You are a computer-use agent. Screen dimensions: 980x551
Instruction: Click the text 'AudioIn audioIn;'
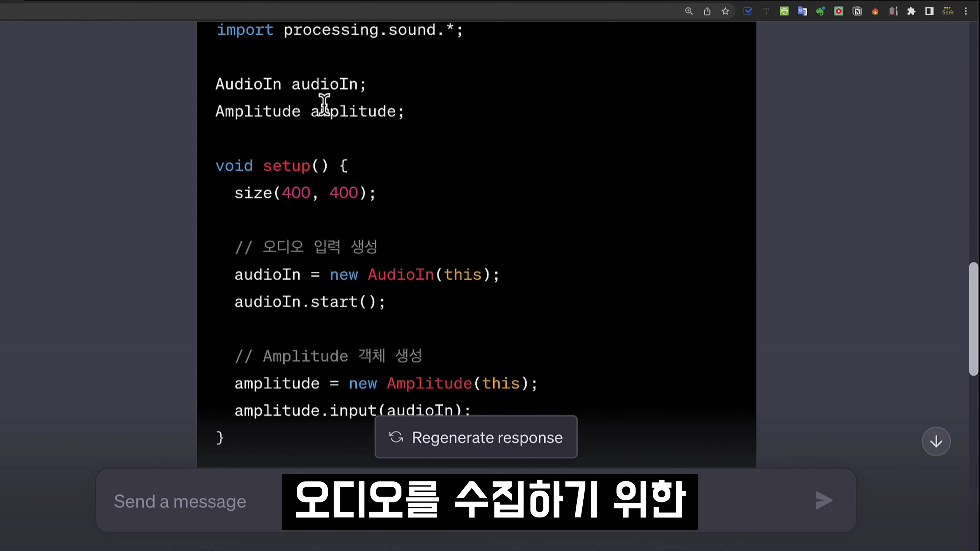291,84
